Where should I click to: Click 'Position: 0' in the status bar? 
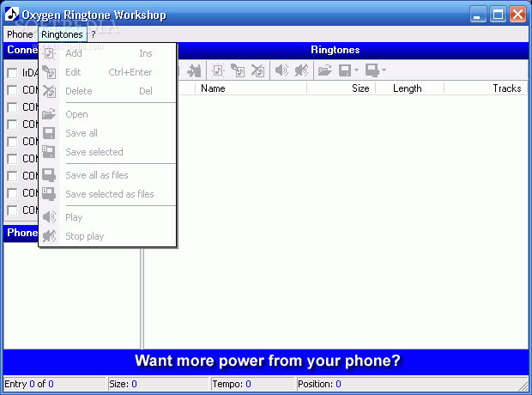point(319,384)
